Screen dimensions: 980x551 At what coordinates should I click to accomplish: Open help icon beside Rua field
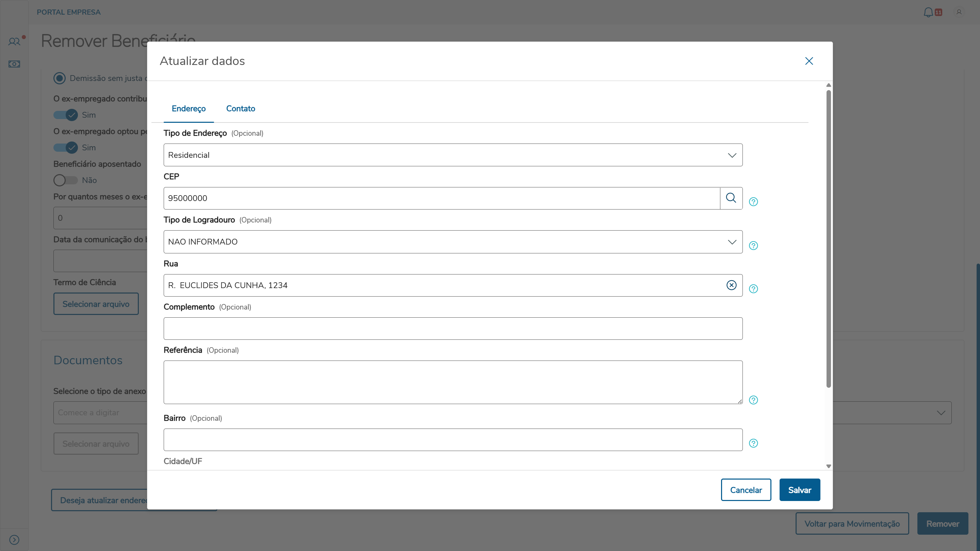[753, 289]
